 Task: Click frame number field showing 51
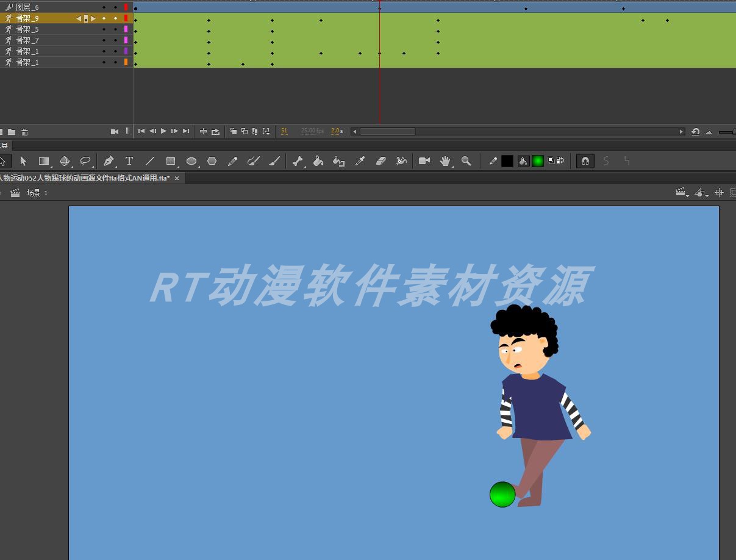click(284, 131)
